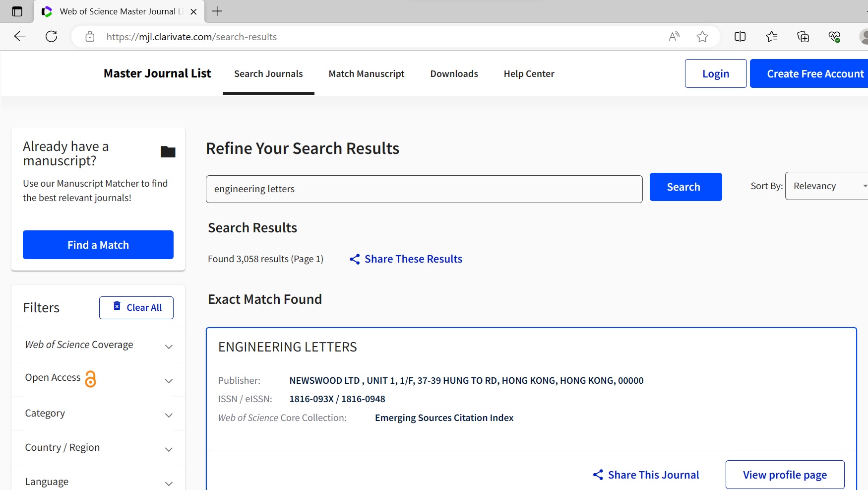This screenshot has height=490, width=868.
Task: Click the blue Search button
Action: point(685,187)
